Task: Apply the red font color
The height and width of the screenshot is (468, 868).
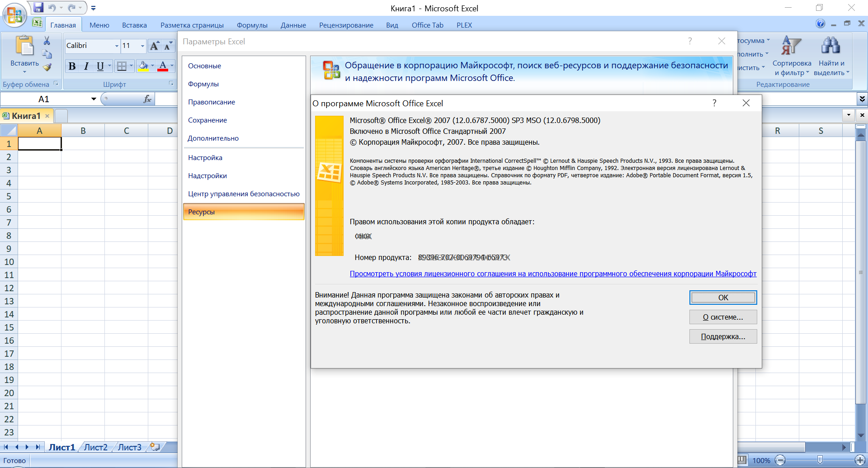Action: click(x=163, y=66)
